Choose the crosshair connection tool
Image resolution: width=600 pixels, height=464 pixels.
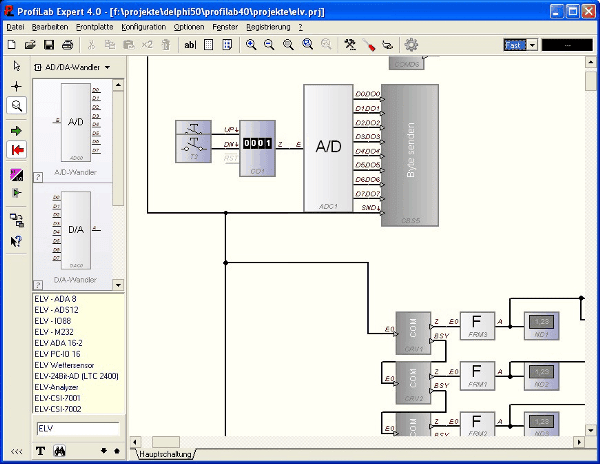[16, 86]
